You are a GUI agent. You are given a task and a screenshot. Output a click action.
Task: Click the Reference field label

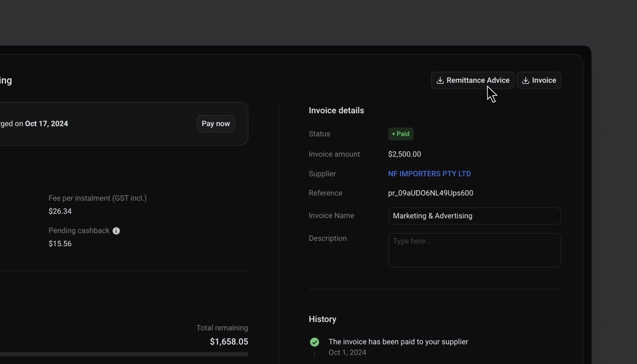(325, 193)
